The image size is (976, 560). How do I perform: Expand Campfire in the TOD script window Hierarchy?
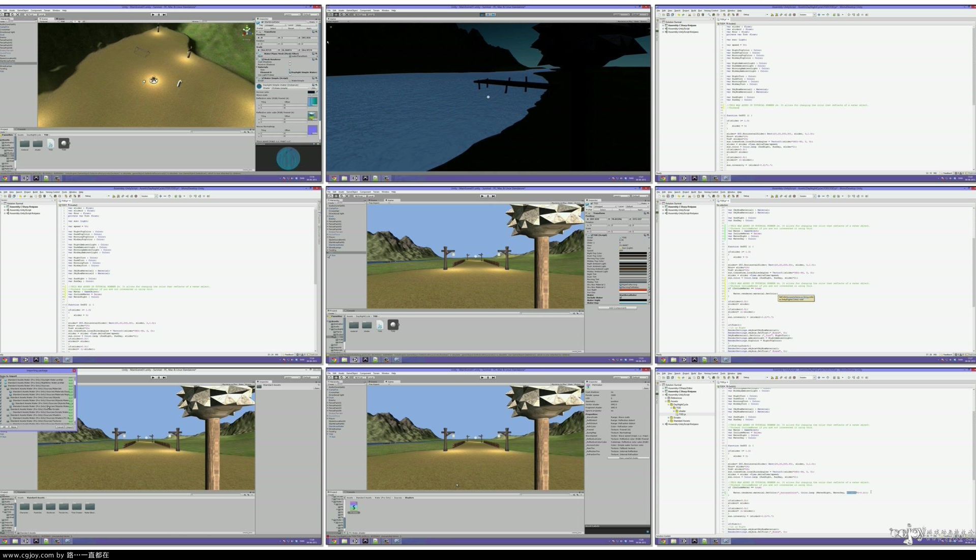(327, 208)
